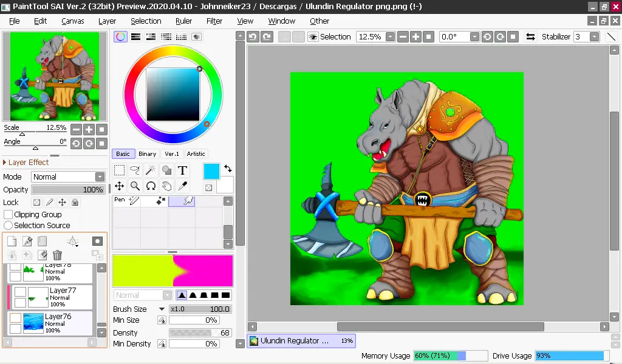Click the straight line drawing mode icon
The height and width of the screenshot is (364, 622).
point(611,37)
